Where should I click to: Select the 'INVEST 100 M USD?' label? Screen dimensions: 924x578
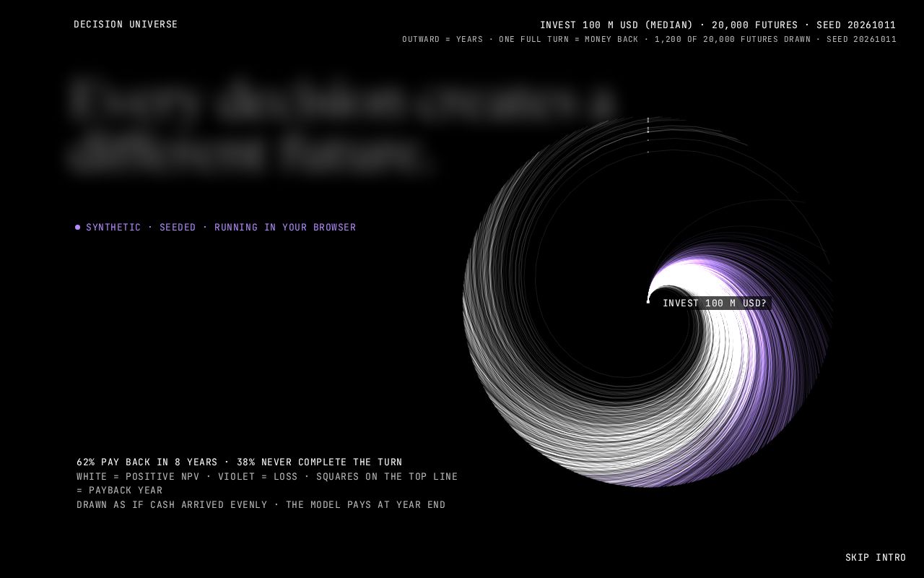715,303
